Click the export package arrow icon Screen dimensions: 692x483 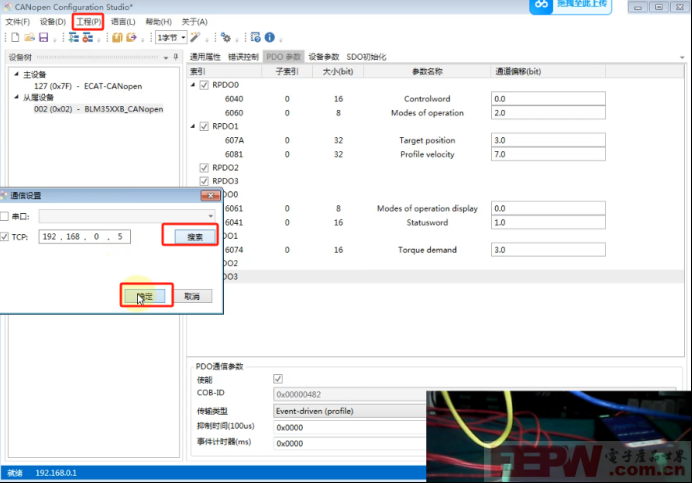[x=131, y=38]
